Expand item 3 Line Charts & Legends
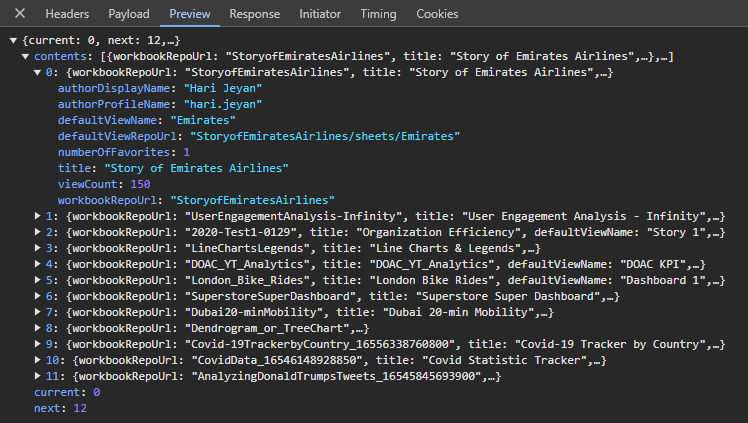This screenshot has width=748, height=423. pyautogui.click(x=38, y=248)
